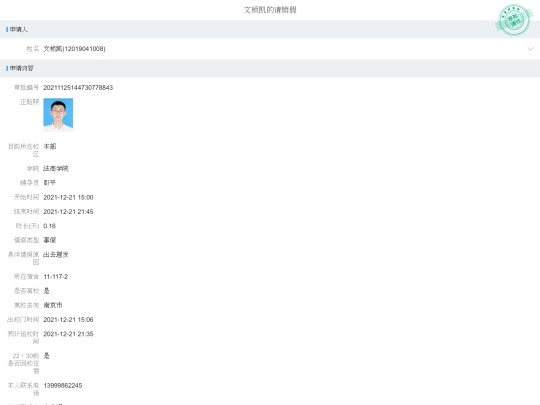Click the green approval stamp icon
Viewport: 540px width, 405px height.
coord(514,20)
